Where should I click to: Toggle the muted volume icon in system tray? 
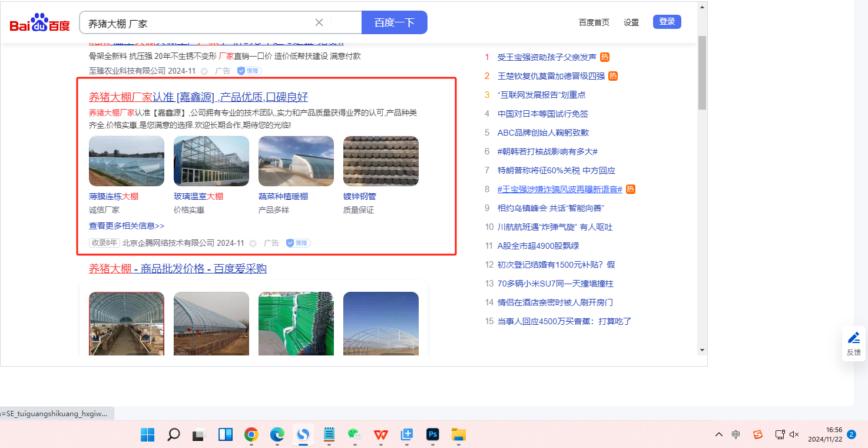(794, 434)
